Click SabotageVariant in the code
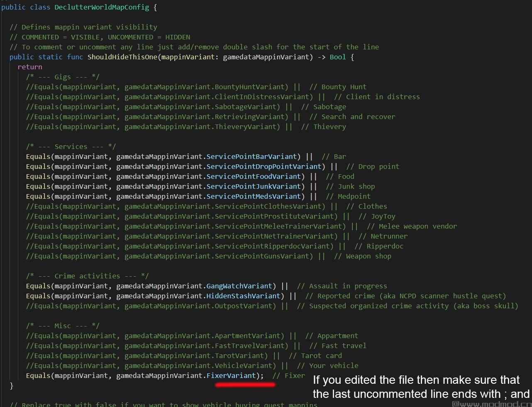 (245, 107)
